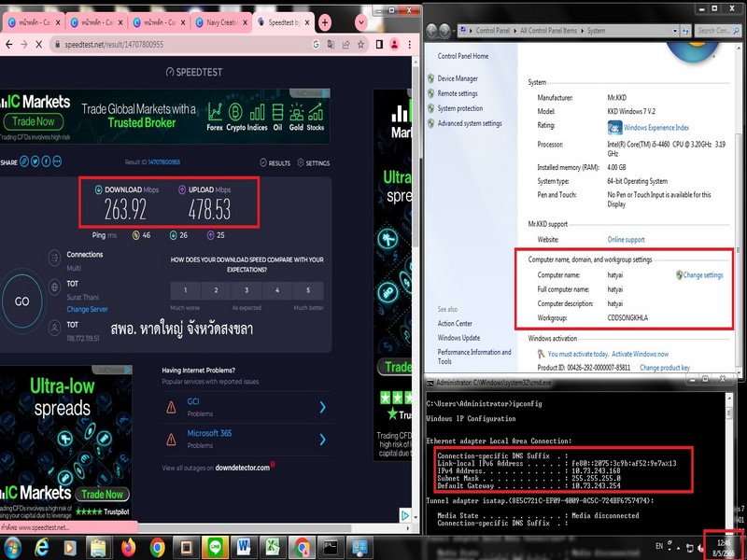747x560 pixels.
Task: Click the GO speed test button
Action: pos(21,301)
